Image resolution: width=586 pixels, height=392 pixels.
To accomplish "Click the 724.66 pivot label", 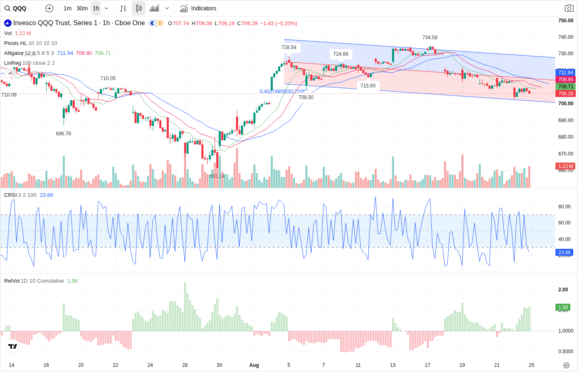I will click(341, 54).
